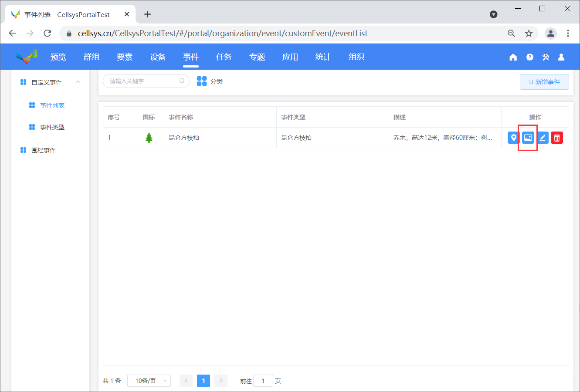Click the 共 1 条 total count text
Image resolution: width=580 pixels, height=392 pixels.
(112, 381)
